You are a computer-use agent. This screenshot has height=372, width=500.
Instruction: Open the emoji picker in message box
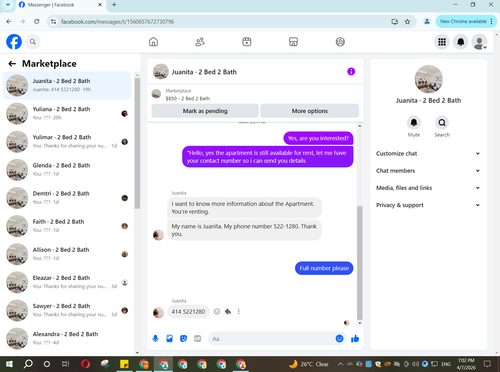[x=339, y=339]
